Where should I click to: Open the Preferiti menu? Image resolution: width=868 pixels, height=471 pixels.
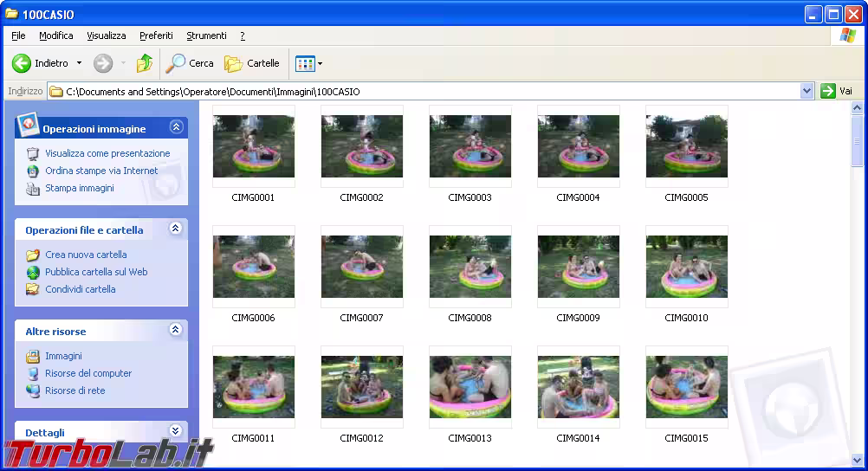coord(156,35)
